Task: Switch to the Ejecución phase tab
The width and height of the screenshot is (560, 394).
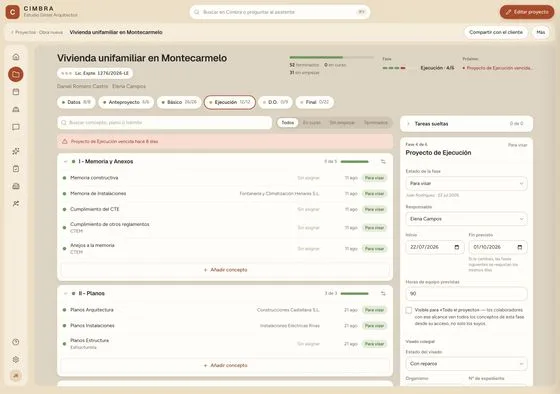Action: click(230, 102)
